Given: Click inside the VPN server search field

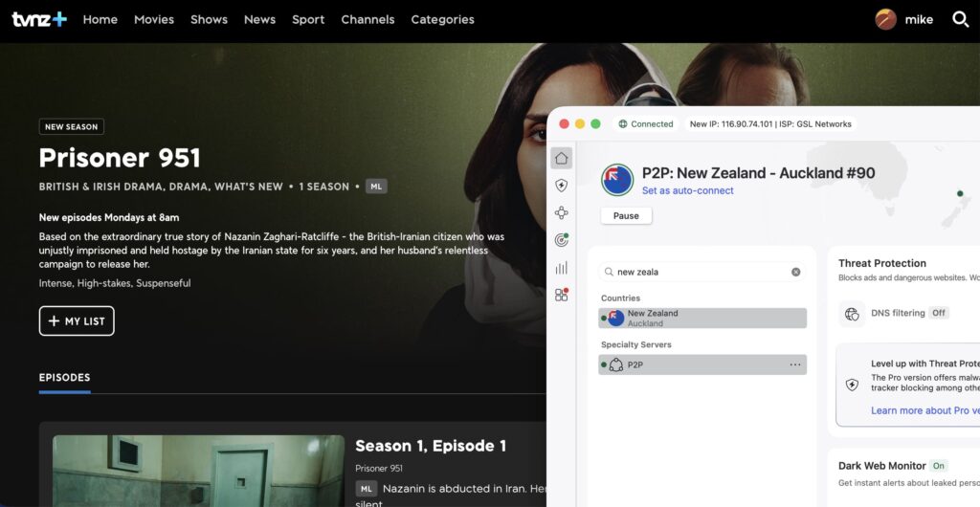Looking at the screenshot, I should point(702,273).
